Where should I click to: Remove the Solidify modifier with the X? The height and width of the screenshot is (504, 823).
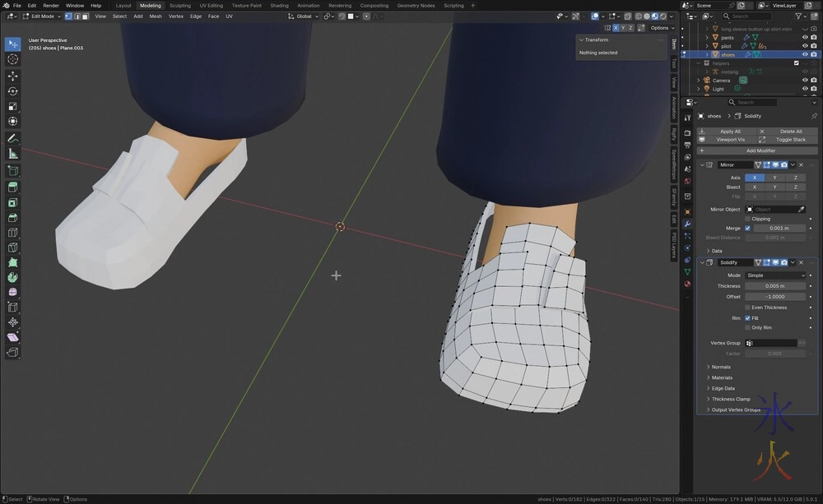(801, 262)
